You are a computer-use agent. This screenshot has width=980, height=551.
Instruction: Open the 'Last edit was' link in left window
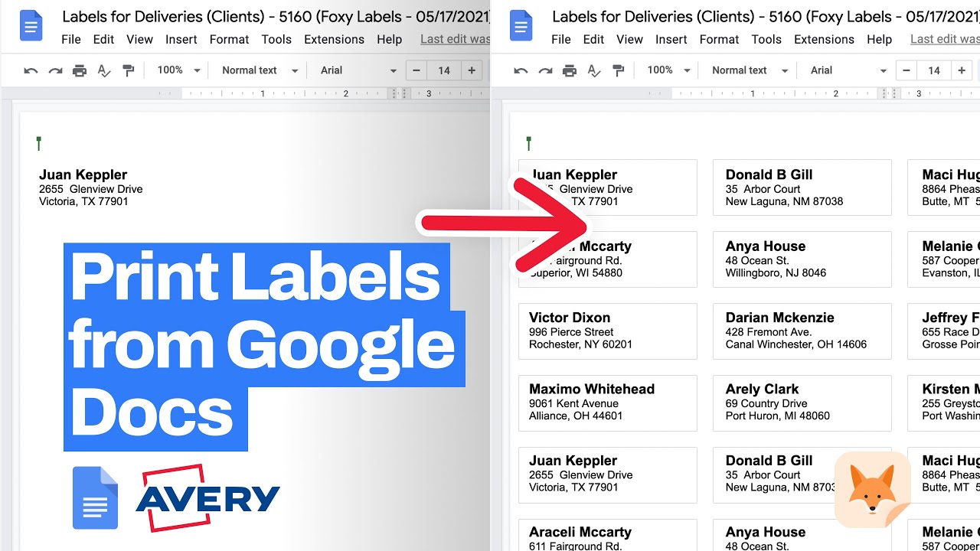456,39
